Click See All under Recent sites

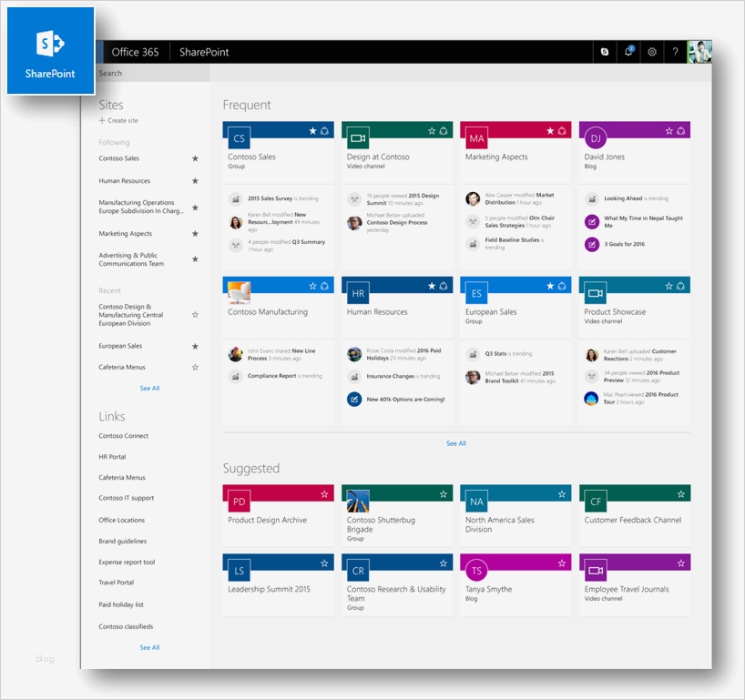click(x=149, y=388)
